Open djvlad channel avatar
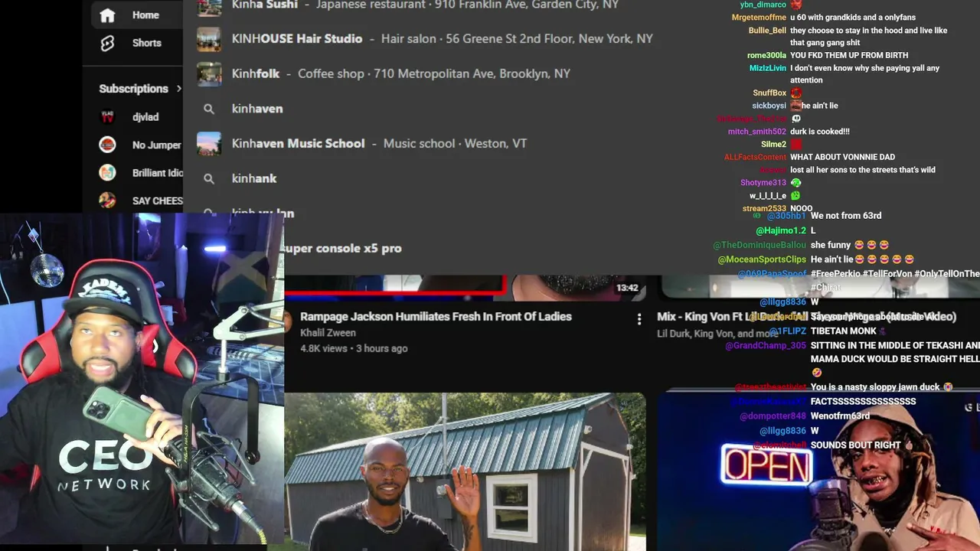Viewport: 980px width, 551px height. pyautogui.click(x=107, y=117)
